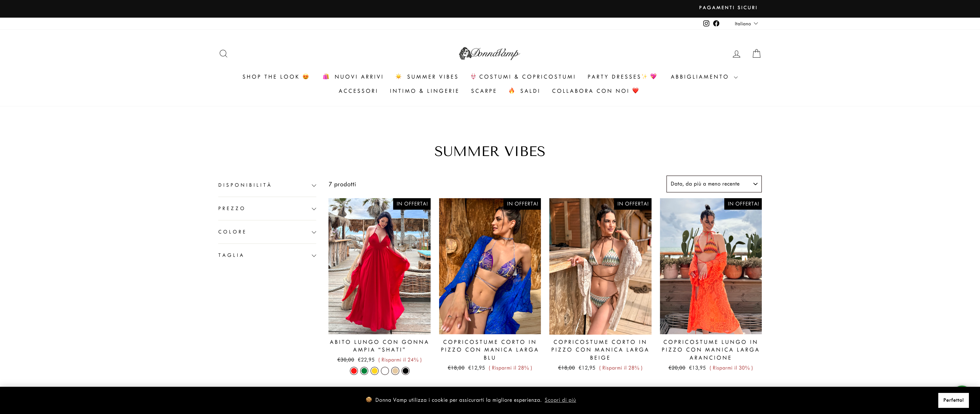Open the account login icon
Screen dimensions: 980x414
[737, 54]
